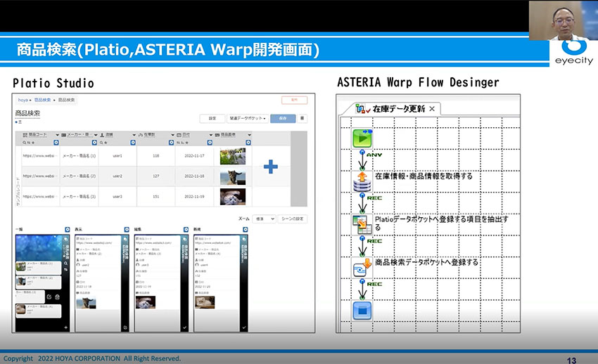Click the big blue plus to add column

[271, 167]
